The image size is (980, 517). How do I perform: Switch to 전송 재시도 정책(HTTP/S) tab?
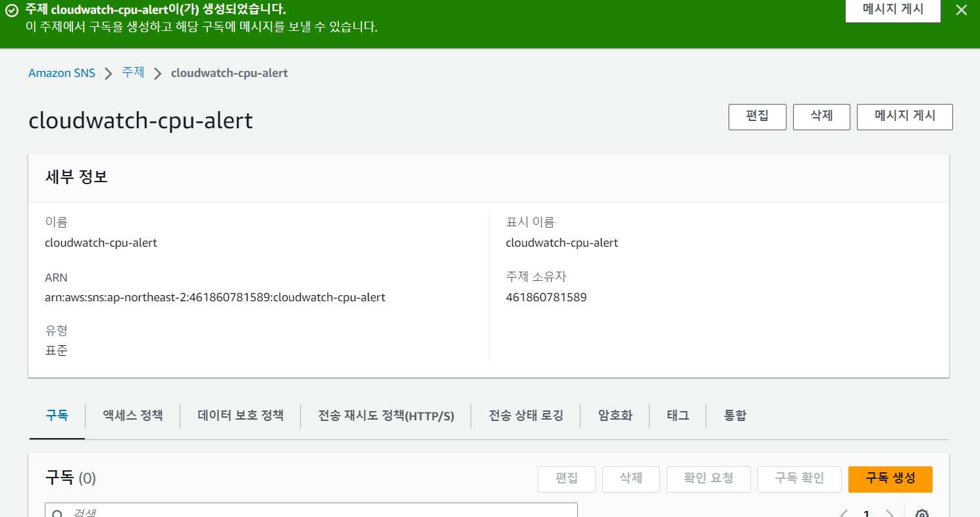click(x=386, y=416)
